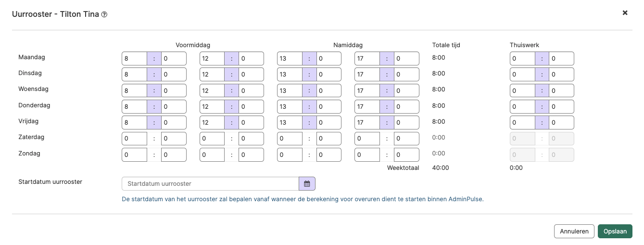Viewport: 644px width, 245px height.
Task: Click Maandag Thuiswerk minutes field
Action: coord(562,59)
